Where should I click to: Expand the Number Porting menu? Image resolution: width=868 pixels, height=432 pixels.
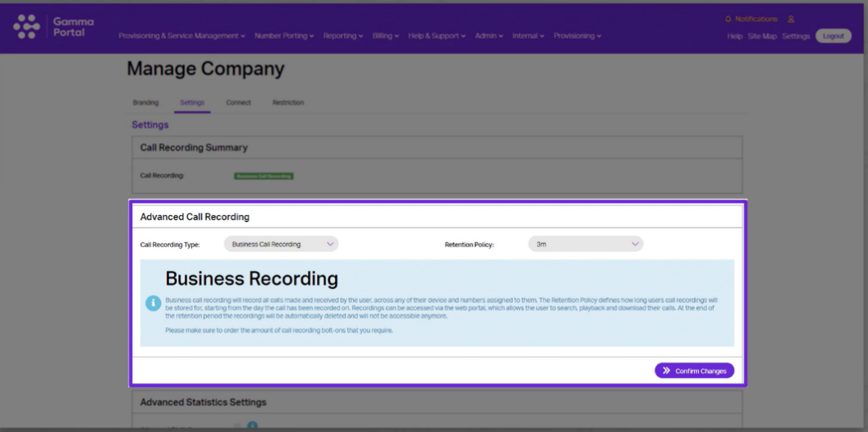pos(284,36)
